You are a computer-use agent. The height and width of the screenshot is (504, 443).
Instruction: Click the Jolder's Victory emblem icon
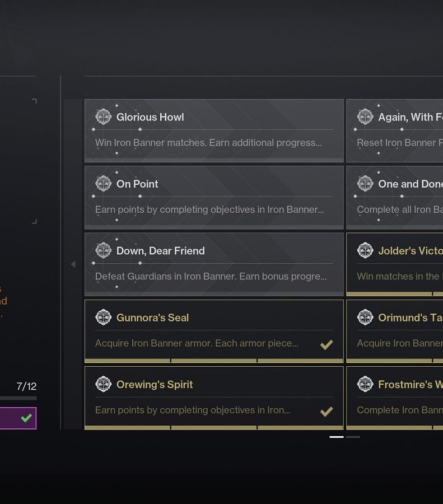point(365,250)
